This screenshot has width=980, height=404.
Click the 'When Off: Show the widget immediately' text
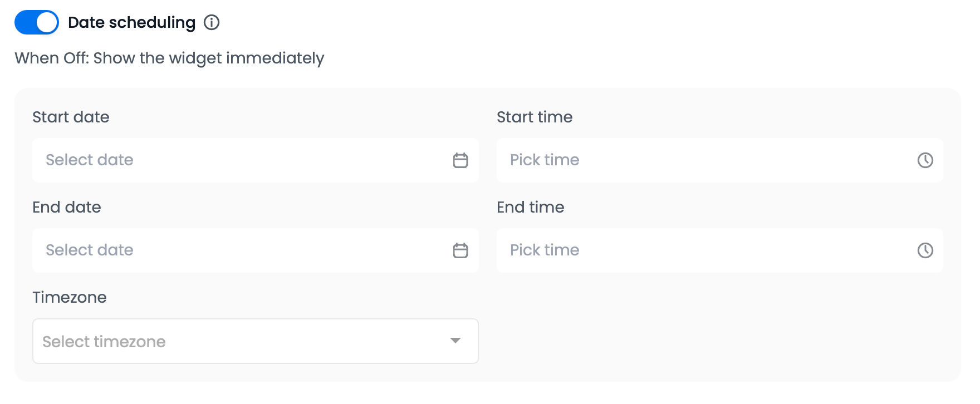[169, 58]
